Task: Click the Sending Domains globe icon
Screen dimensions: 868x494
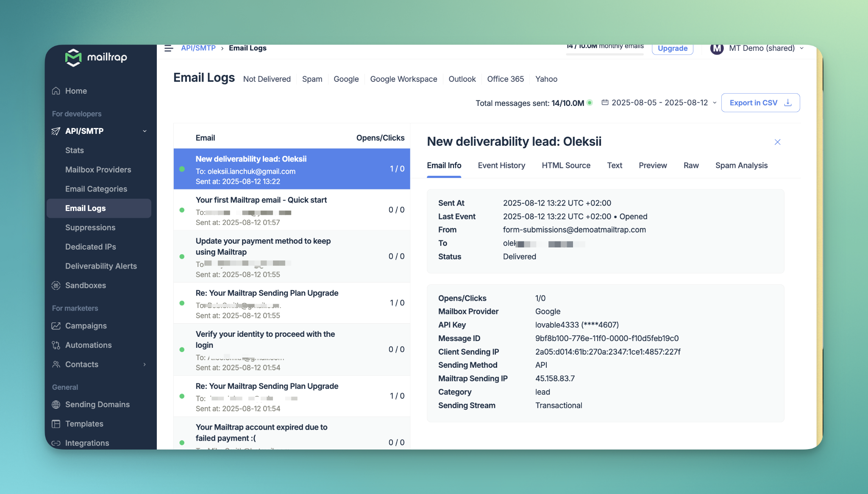Action: click(x=56, y=405)
